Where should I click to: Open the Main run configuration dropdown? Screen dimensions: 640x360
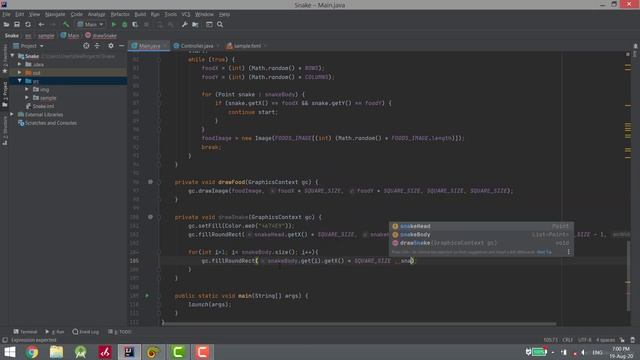click(90, 24)
